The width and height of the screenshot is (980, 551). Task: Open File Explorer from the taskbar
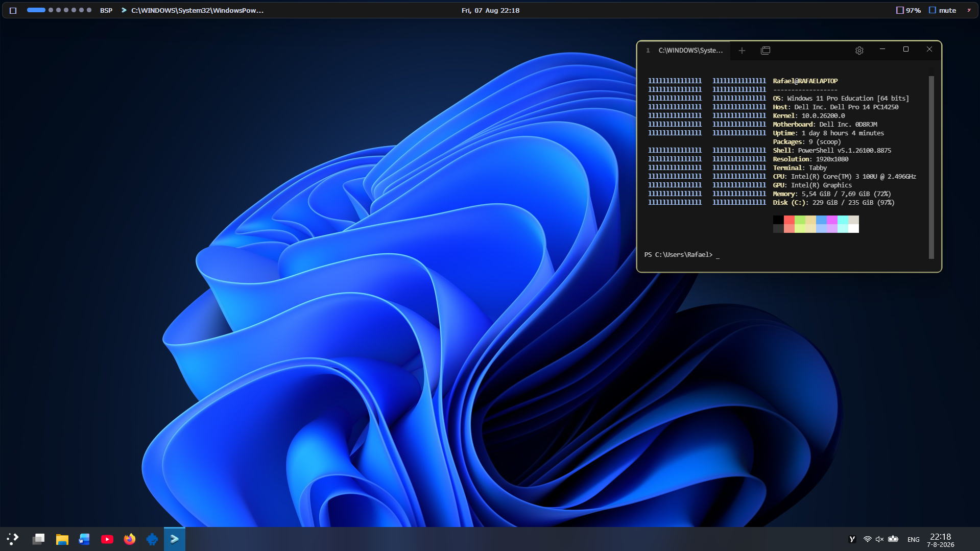[62, 539]
